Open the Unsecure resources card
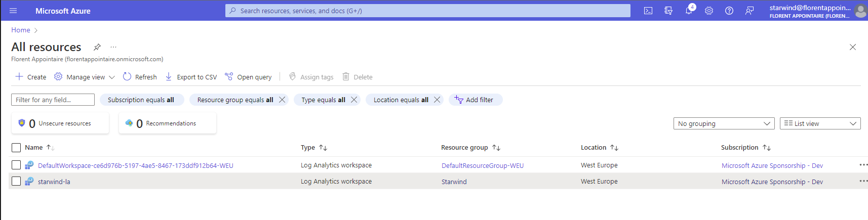 point(60,123)
